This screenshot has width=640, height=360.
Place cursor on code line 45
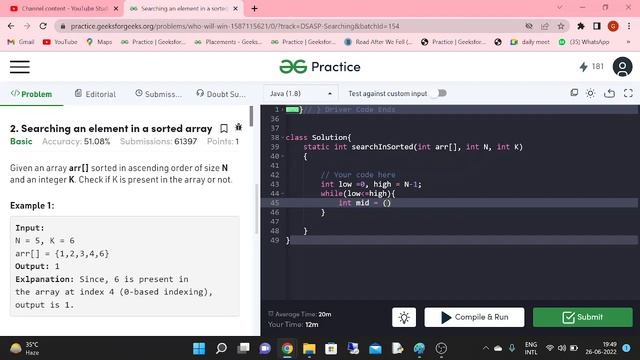click(x=449, y=203)
